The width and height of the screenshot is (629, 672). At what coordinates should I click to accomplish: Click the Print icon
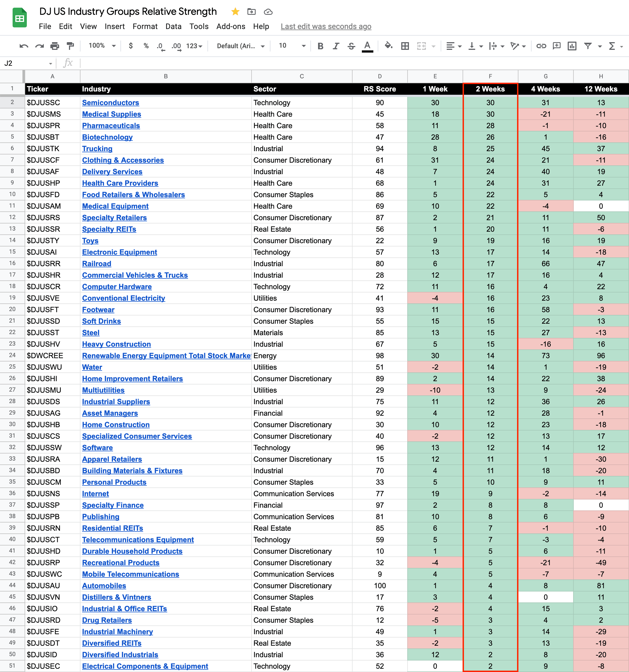coord(55,46)
